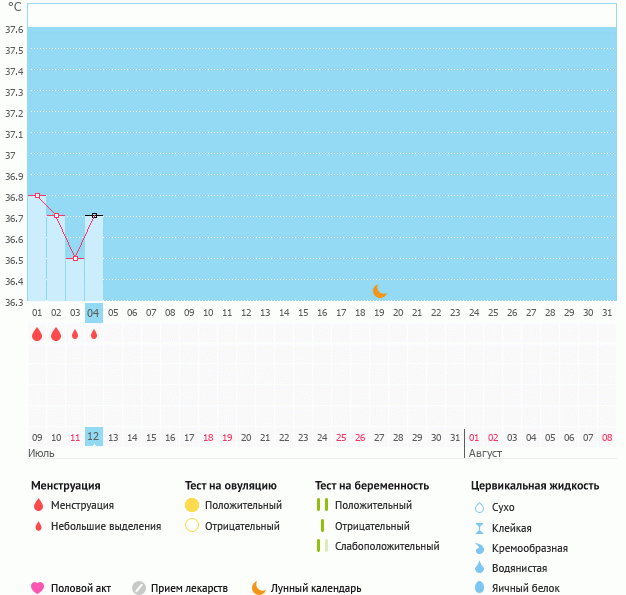The height and width of the screenshot is (595, 626).
Task: Click the yellow positive ovulation test icon
Action: pyautogui.click(x=193, y=505)
